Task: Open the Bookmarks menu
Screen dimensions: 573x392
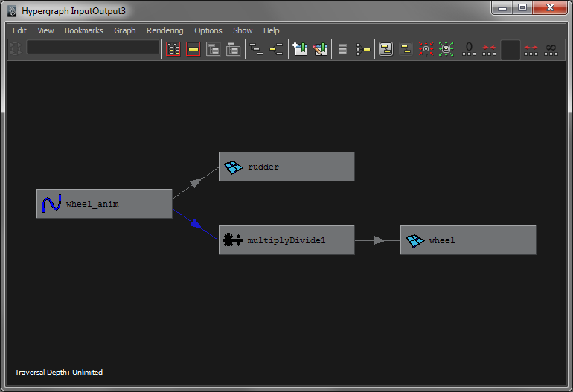Action: click(x=84, y=30)
